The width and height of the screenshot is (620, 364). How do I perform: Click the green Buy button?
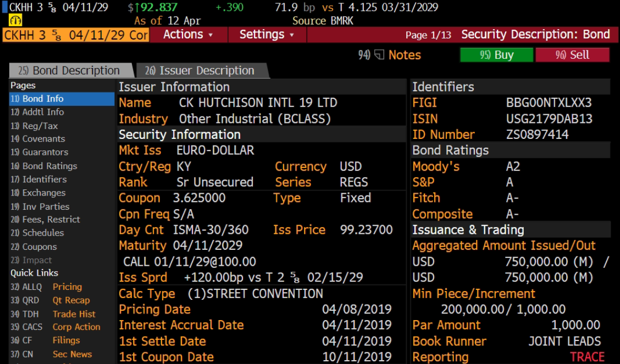497,54
